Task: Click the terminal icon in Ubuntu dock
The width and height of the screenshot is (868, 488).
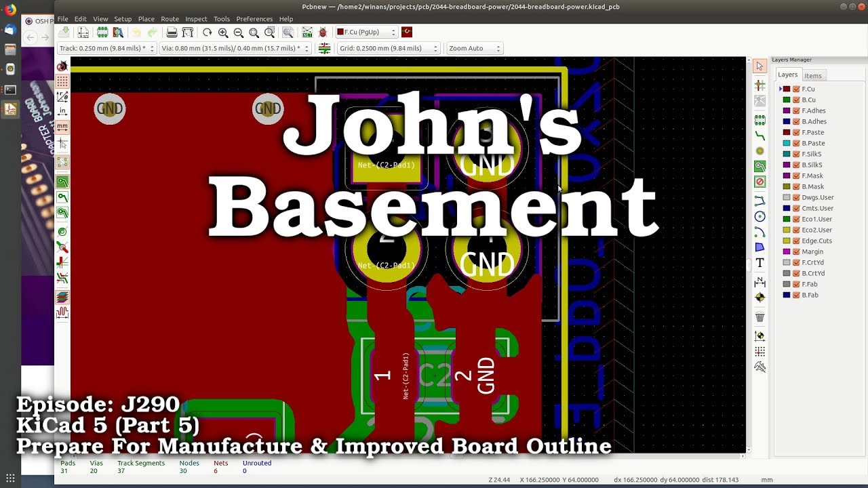Action: [x=10, y=89]
